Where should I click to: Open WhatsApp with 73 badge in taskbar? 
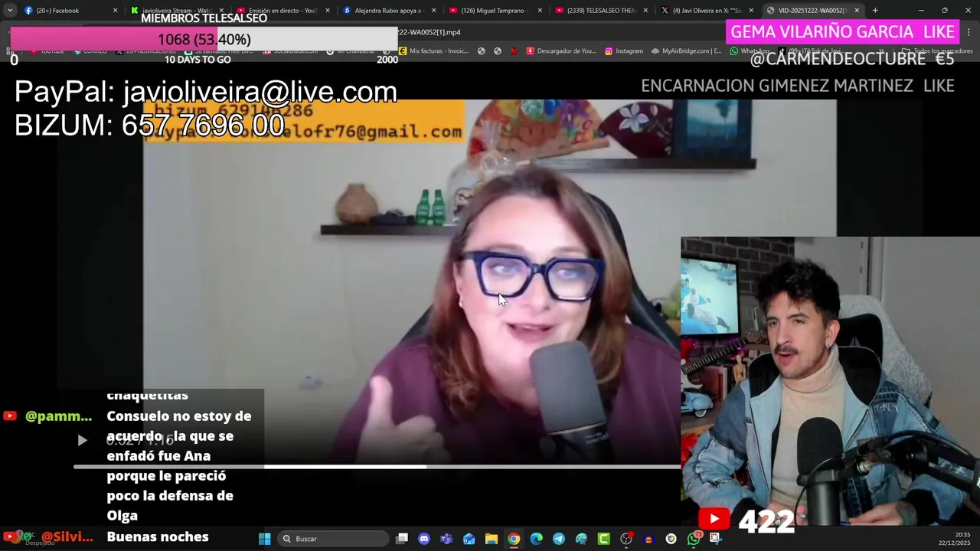[x=694, y=539]
